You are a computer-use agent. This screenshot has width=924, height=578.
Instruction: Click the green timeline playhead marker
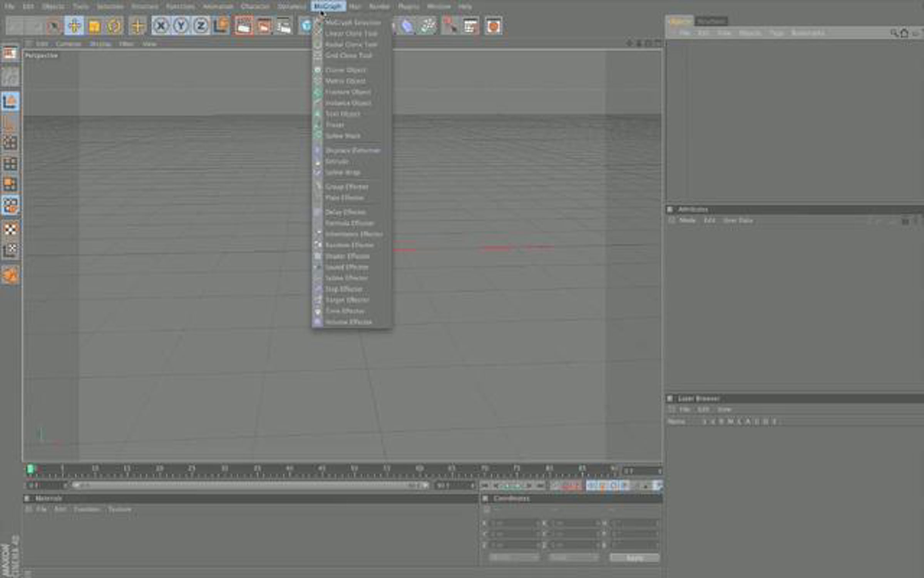[x=30, y=469]
